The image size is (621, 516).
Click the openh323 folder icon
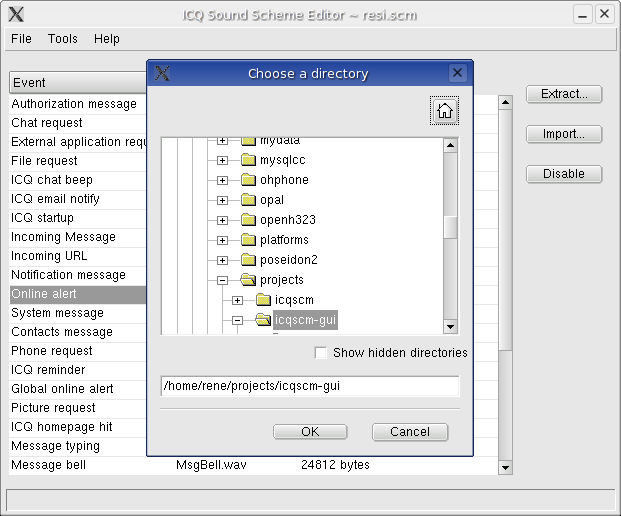[248, 220]
